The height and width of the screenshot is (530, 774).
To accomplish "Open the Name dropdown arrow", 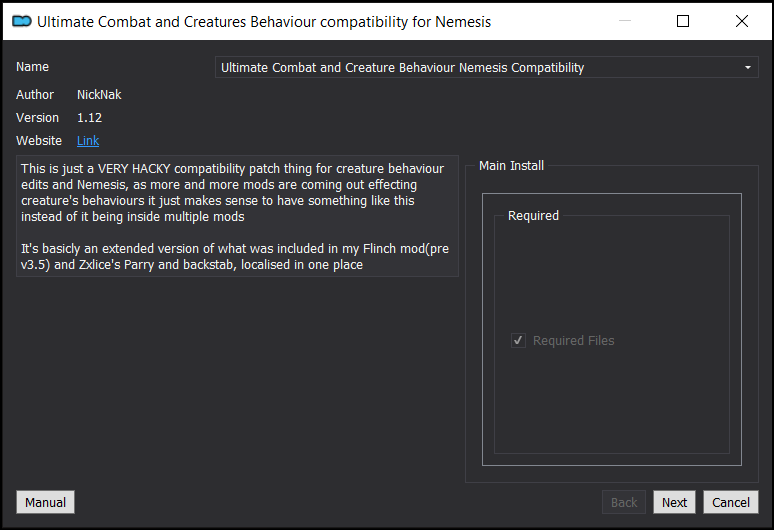I will coord(748,68).
